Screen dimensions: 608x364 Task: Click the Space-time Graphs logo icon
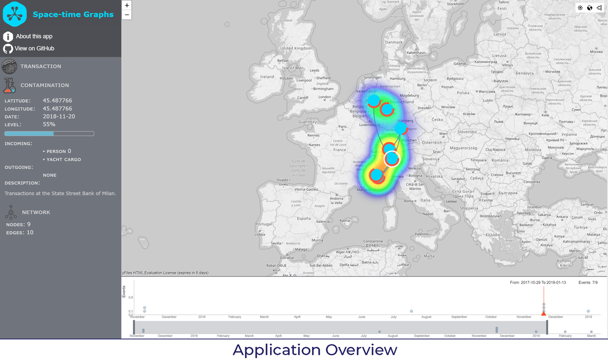point(14,14)
